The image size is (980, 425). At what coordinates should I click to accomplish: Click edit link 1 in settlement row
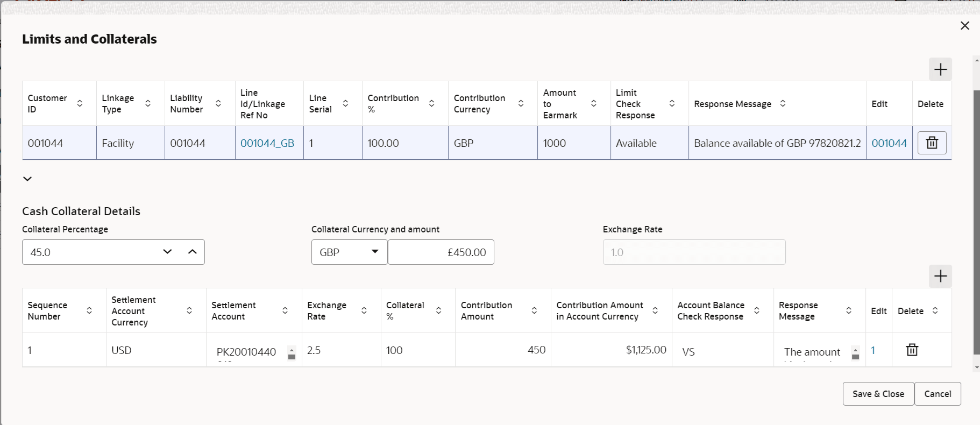coord(873,350)
